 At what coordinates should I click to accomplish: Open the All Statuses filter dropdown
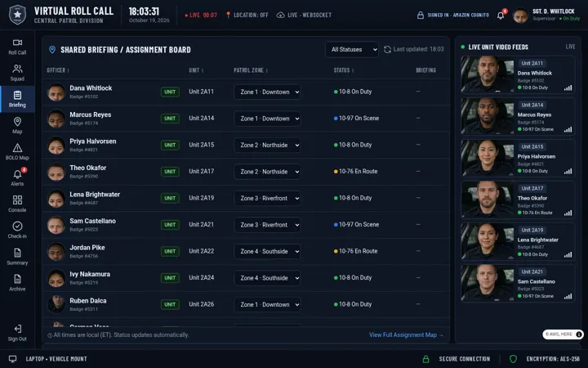352,49
